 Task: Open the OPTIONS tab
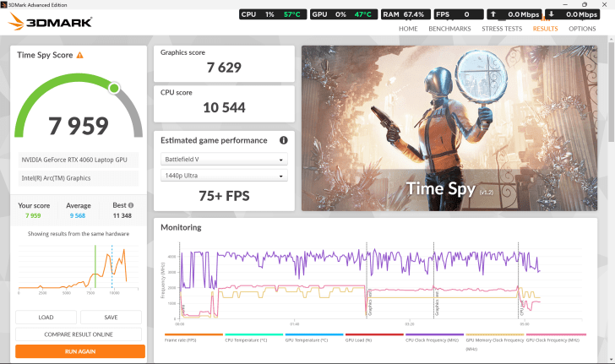tap(582, 29)
